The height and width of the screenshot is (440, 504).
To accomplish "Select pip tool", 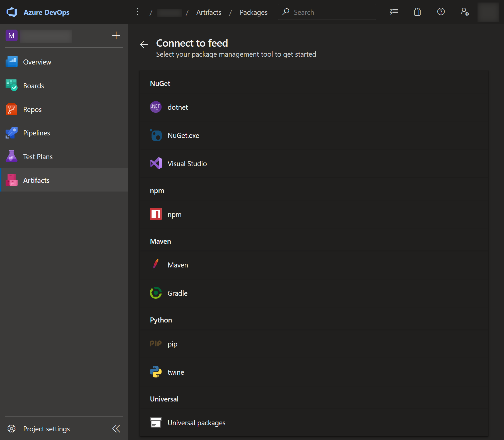I will tap(314, 344).
